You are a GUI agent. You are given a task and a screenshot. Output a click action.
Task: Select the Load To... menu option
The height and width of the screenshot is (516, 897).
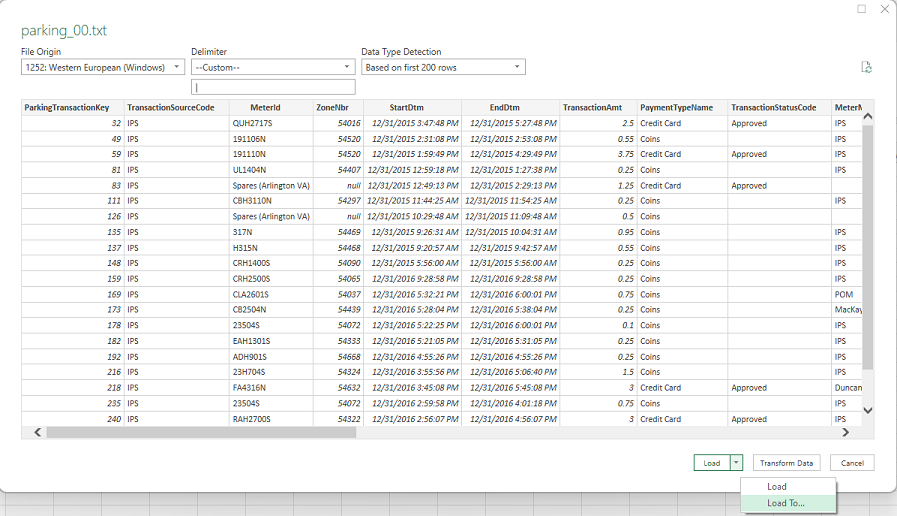785,503
